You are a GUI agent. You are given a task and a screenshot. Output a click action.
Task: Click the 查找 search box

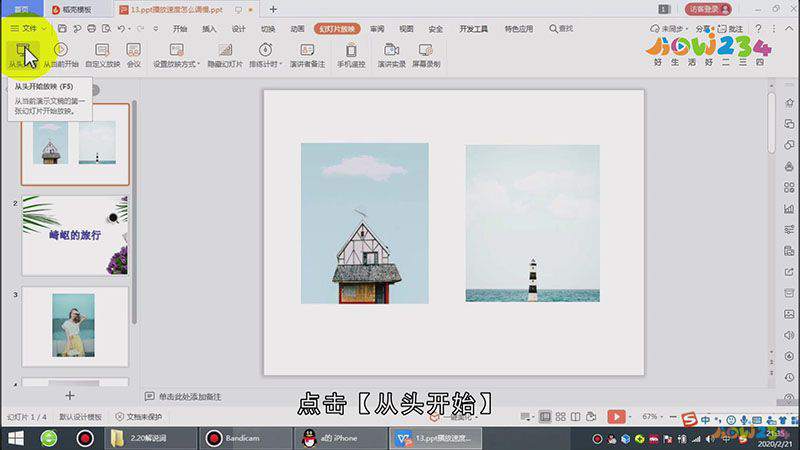click(561, 29)
